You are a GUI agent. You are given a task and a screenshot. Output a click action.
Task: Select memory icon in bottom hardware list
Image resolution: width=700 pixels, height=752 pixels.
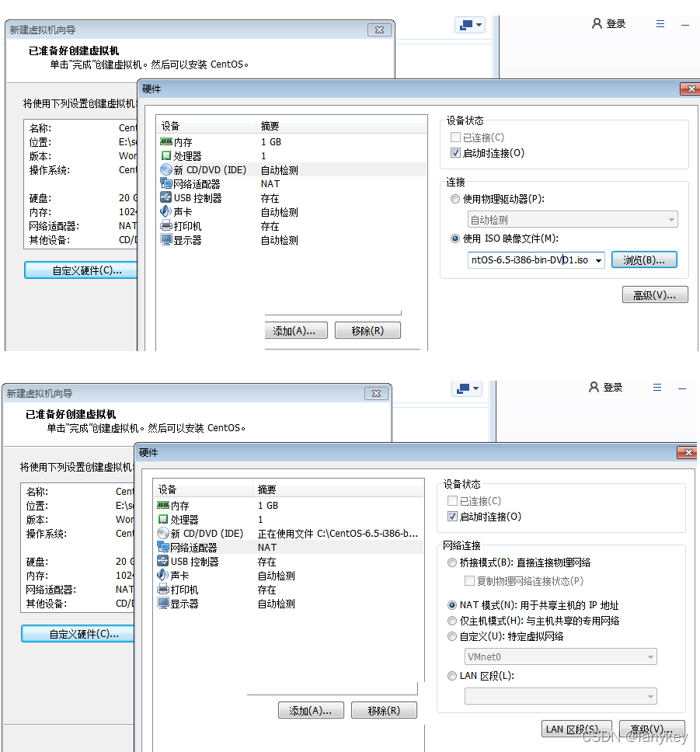coord(163,505)
